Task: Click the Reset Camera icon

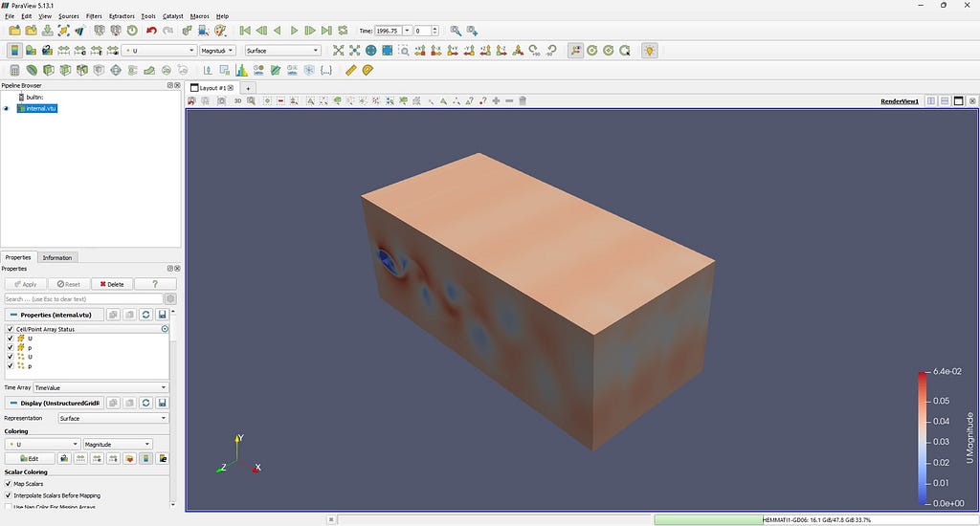Action: (338, 51)
